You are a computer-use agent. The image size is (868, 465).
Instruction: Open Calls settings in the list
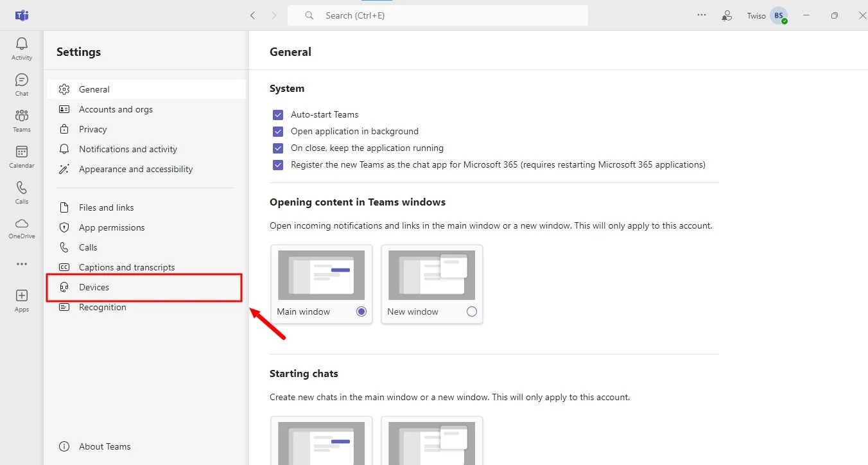click(x=146, y=247)
